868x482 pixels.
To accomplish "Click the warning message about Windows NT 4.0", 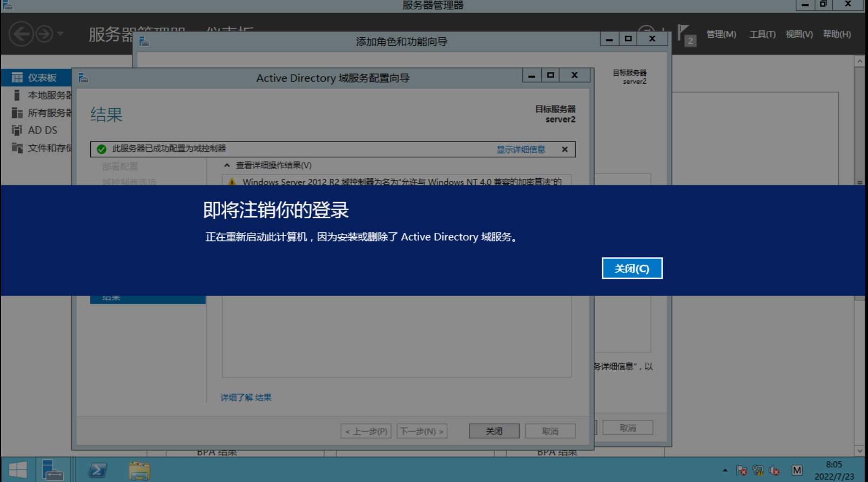I will click(x=402, y=182).
